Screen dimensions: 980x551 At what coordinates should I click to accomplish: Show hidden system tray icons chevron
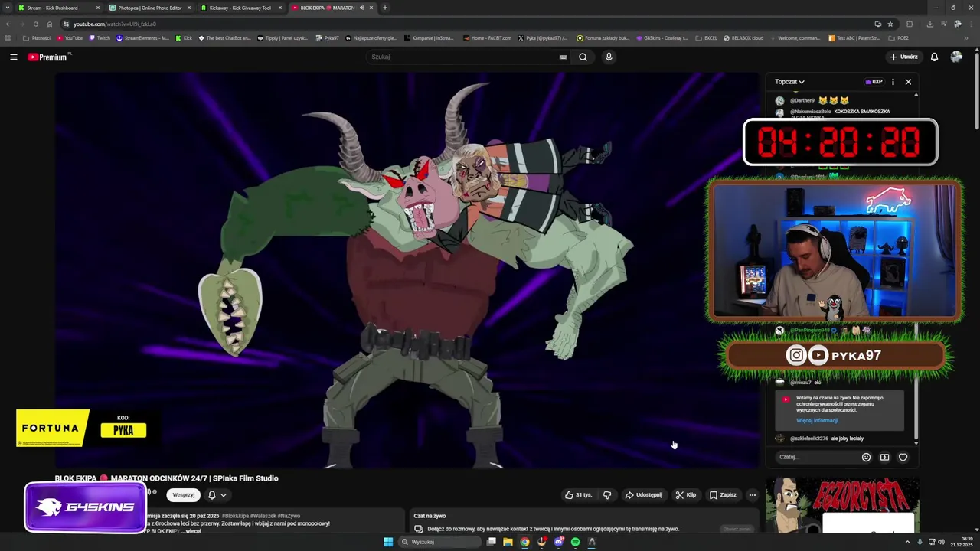pos(908,542)
